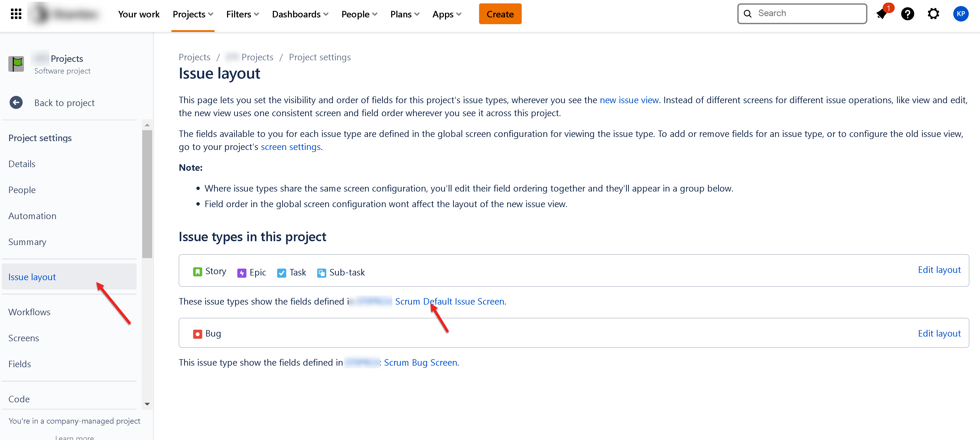Expand the Projects dropdown menu

193,14
